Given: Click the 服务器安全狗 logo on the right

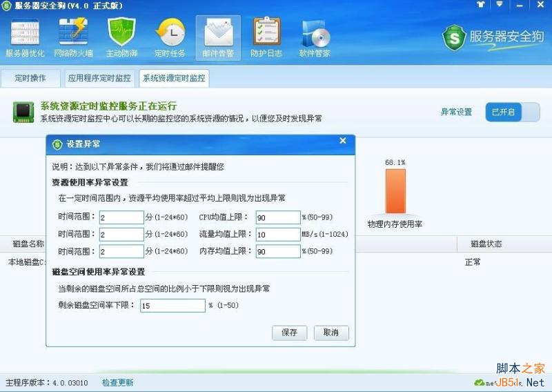Looking at the screenshot, I should [x=493, y=37].
